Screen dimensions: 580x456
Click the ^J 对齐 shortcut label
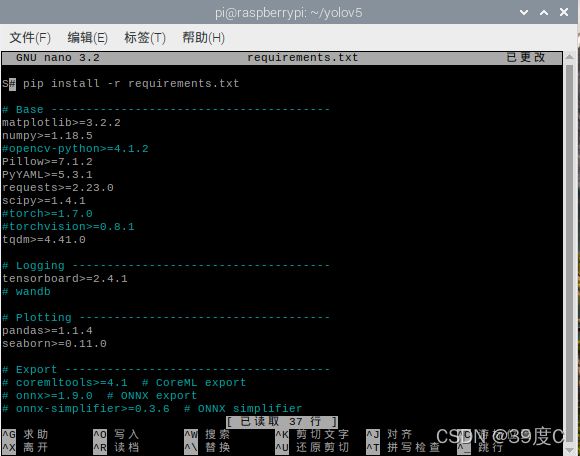point(389,435)
